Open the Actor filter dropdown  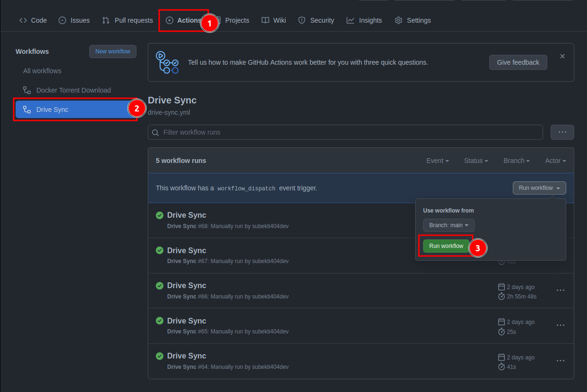point(555,161)
